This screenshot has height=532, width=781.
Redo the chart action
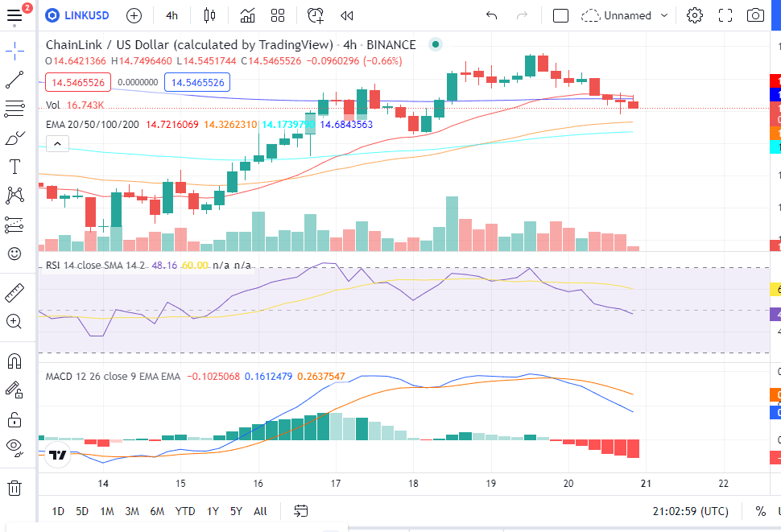click(522, 16)
